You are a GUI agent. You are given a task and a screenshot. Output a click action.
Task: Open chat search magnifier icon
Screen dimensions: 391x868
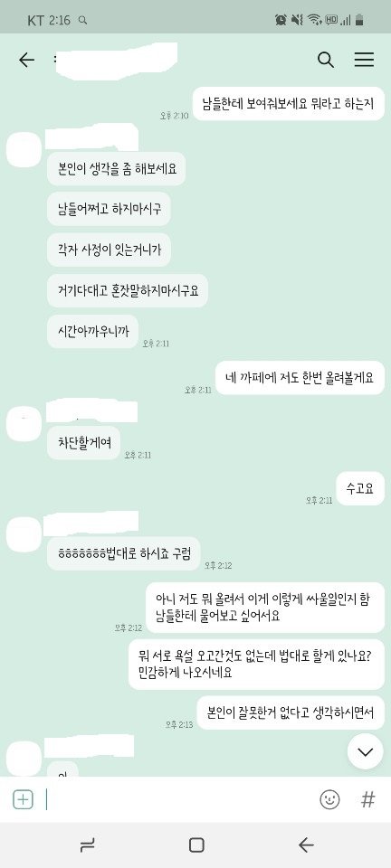pyautogui.click(x=326, y=60)
